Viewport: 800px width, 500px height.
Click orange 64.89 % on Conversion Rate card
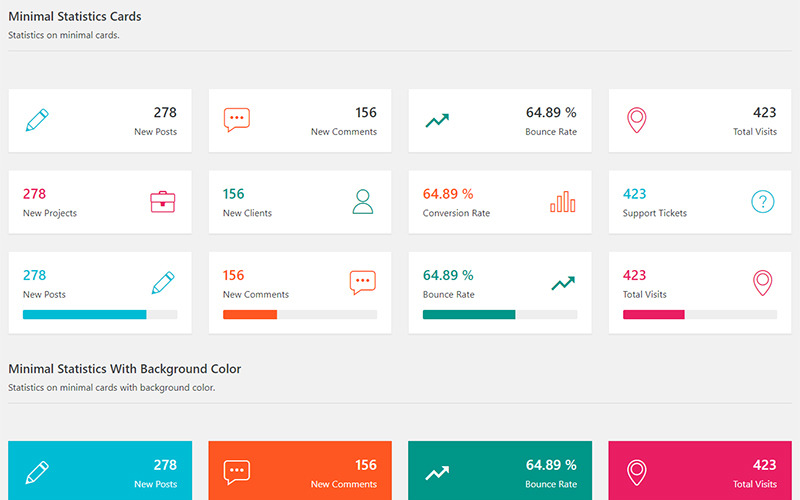448,194
